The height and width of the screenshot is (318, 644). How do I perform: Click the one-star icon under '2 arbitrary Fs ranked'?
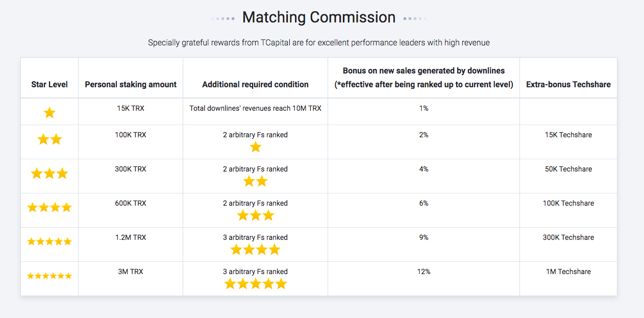pyautogui.click(x=256, y=147)
